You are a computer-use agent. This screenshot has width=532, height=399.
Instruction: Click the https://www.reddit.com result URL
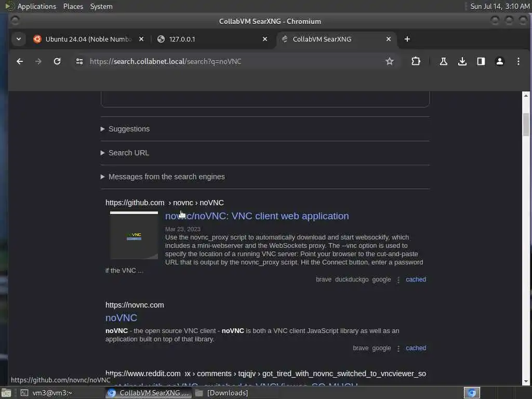[x=143, y=374]
